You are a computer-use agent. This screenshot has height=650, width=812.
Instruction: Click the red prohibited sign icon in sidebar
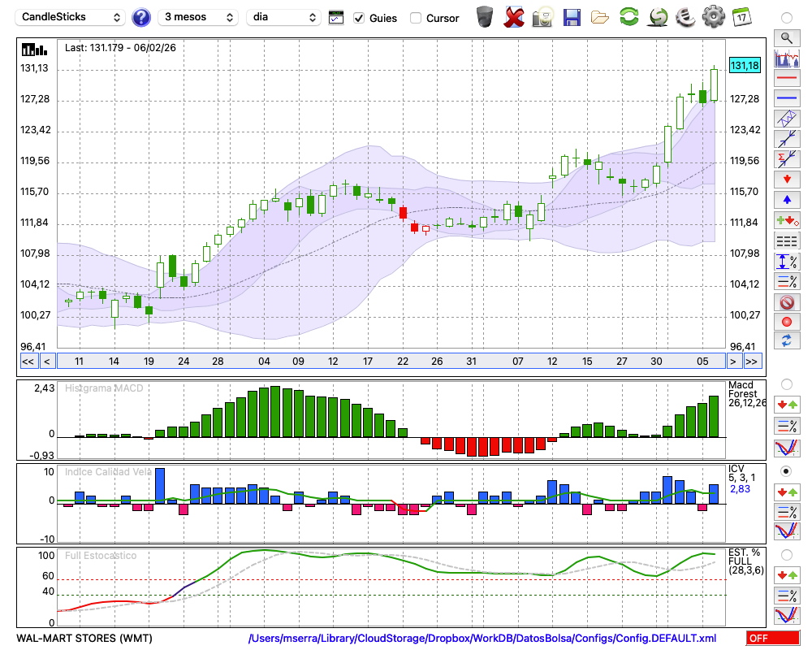click(786, 302)
